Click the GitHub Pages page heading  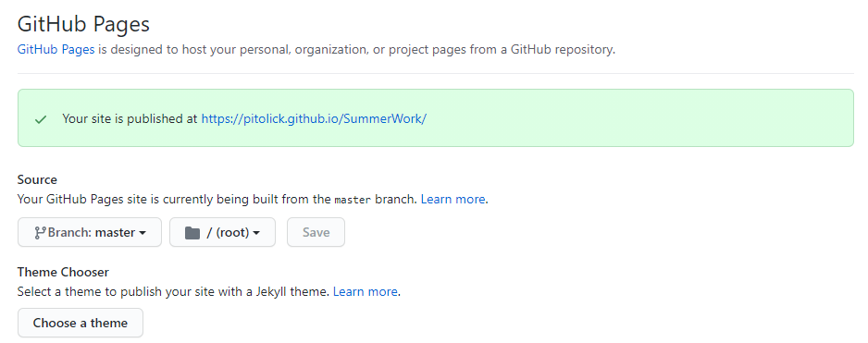tap(83, 24)
